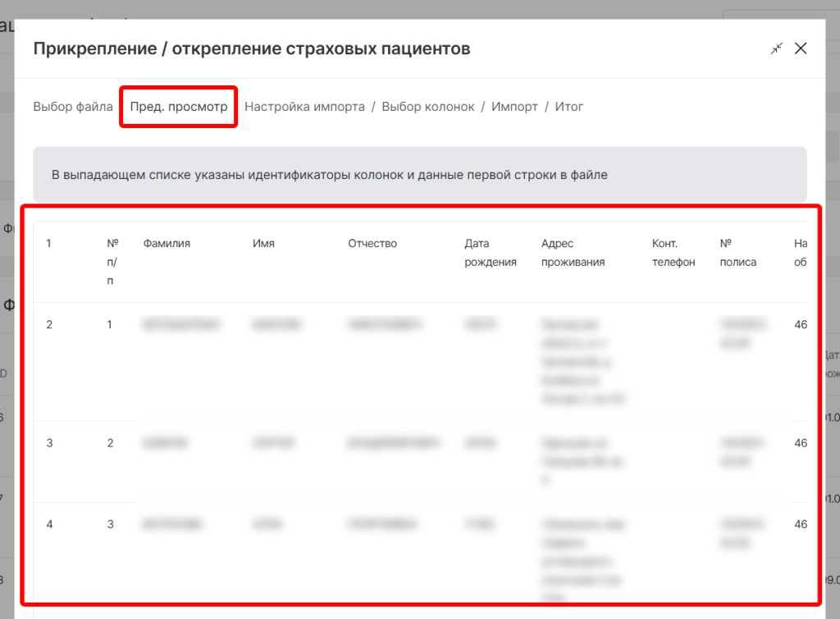Select the Отчество column header
Viewport: 840px width, 619px height.
(372, 244)
